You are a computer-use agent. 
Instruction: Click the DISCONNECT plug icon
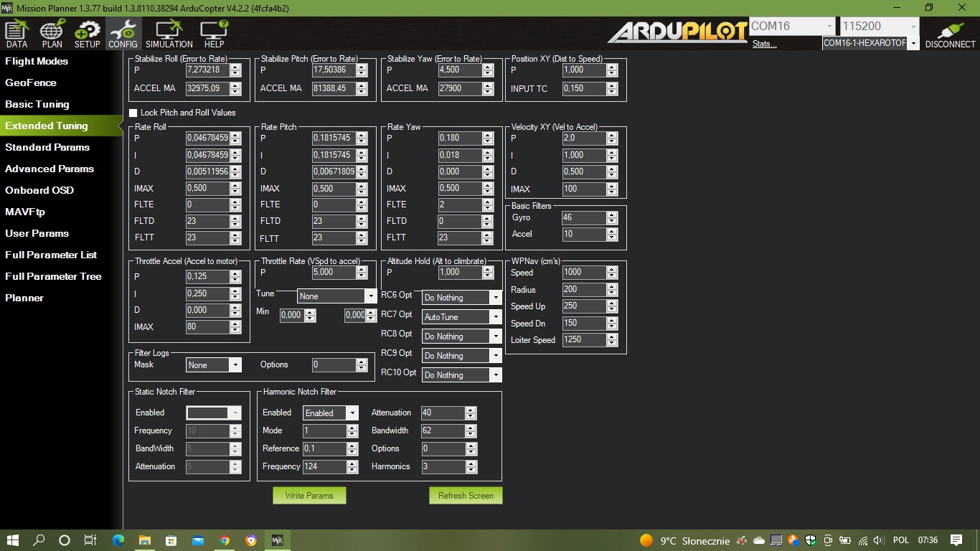tap(950, 34)
